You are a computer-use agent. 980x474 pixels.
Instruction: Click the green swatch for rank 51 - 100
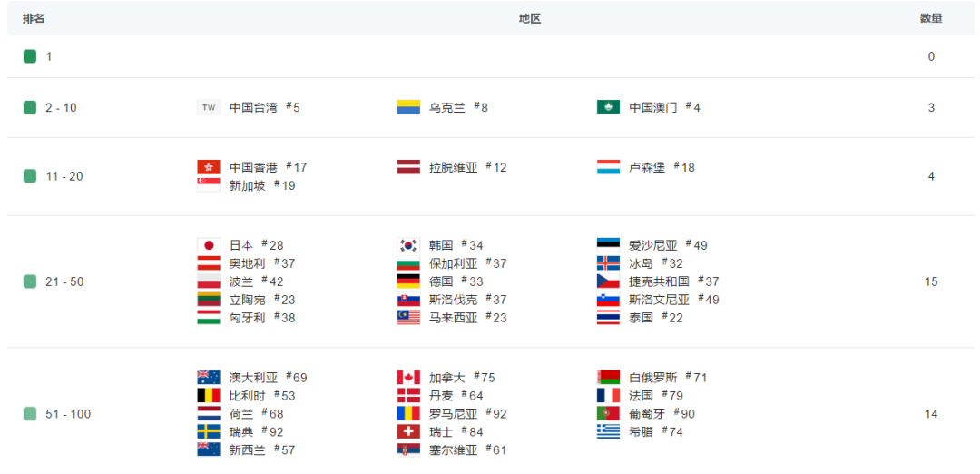point(30,414)
